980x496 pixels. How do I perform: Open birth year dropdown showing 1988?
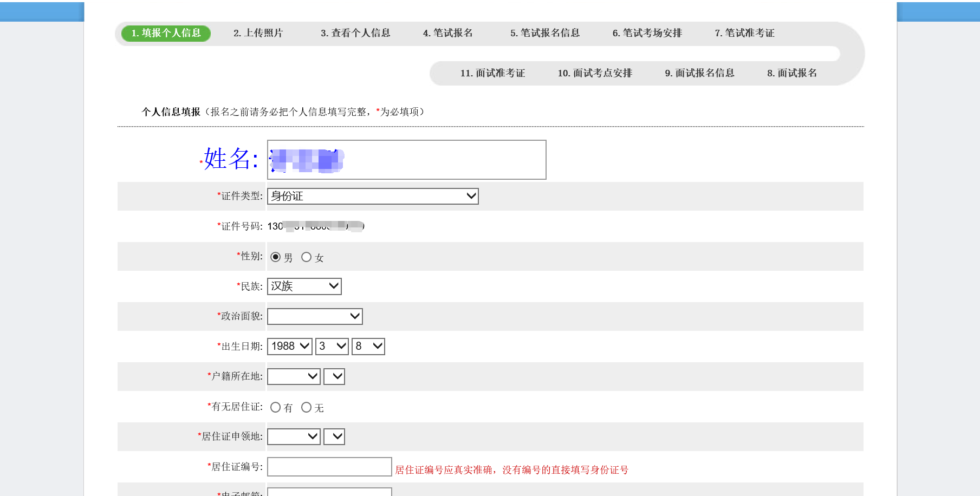pyautogui.click(x=290, y=346)
